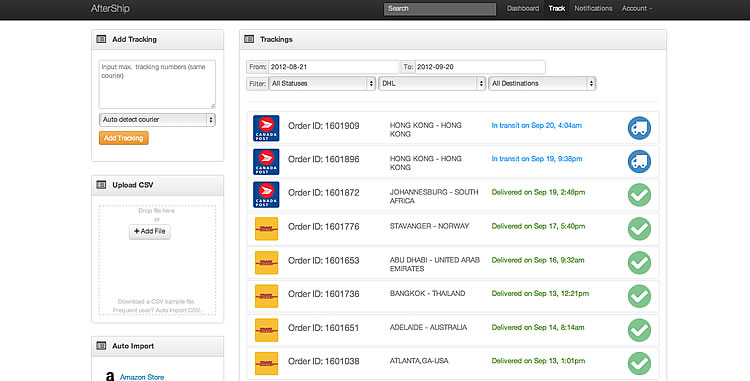Open the DHL courier filter dropdown
This screenshot has width=750, height=381.
coord(432,83)
